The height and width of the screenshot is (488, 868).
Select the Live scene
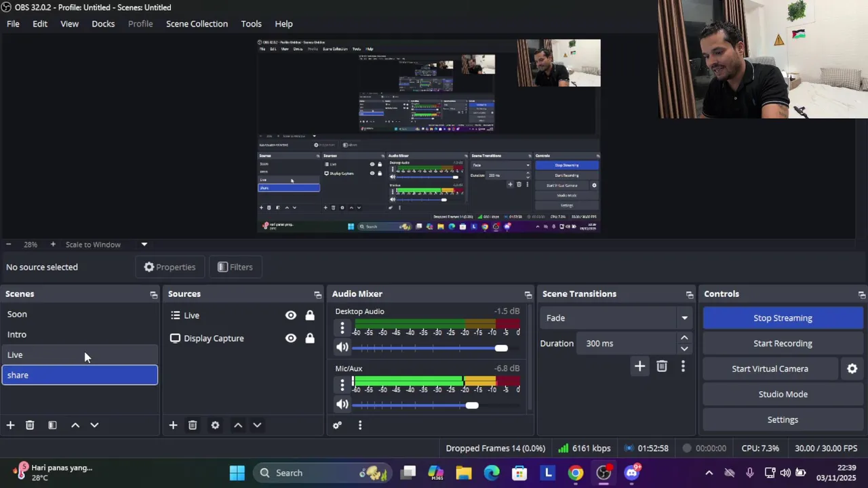coord(79,355)
